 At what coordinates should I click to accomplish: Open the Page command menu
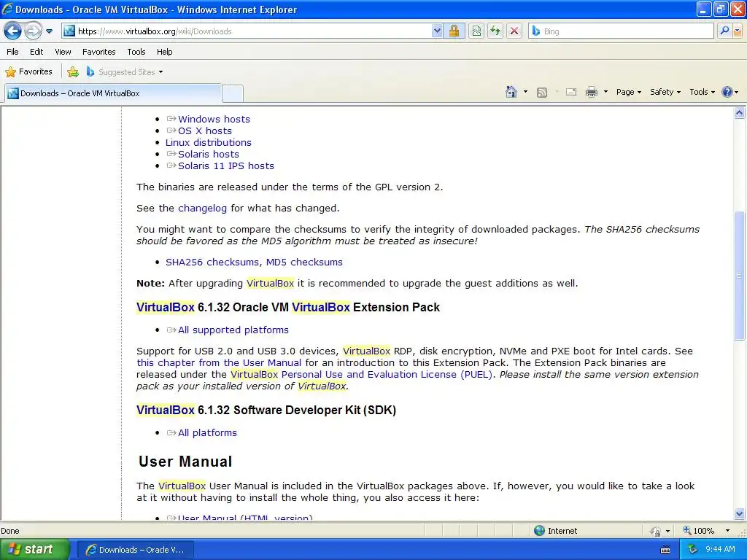(x=629, y=92)
